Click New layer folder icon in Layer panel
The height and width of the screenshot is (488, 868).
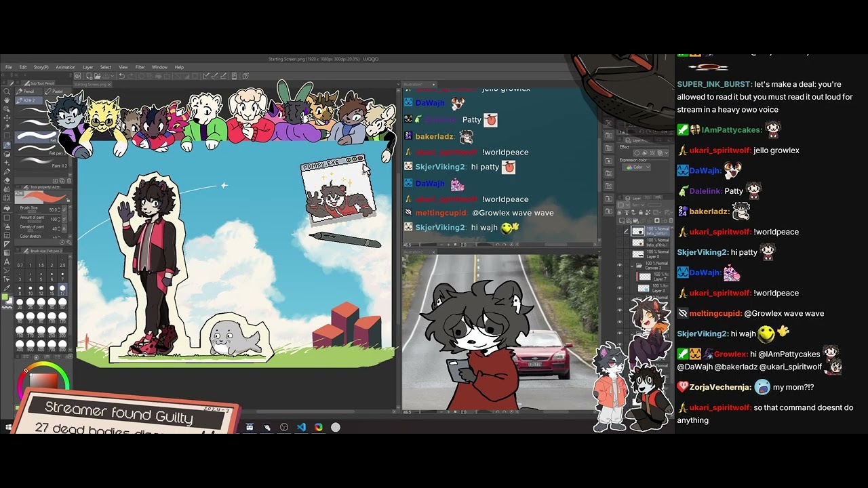[636, 220]
